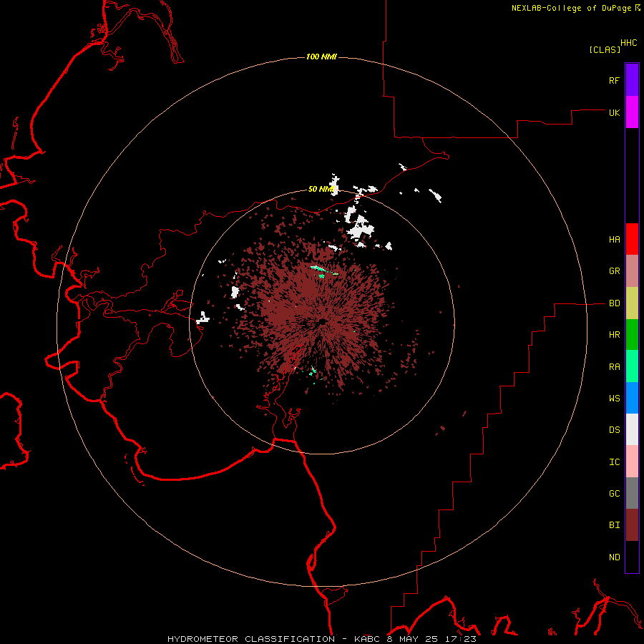
Task: Select the IC light pink legend swatch
Action: coord(632,462)
